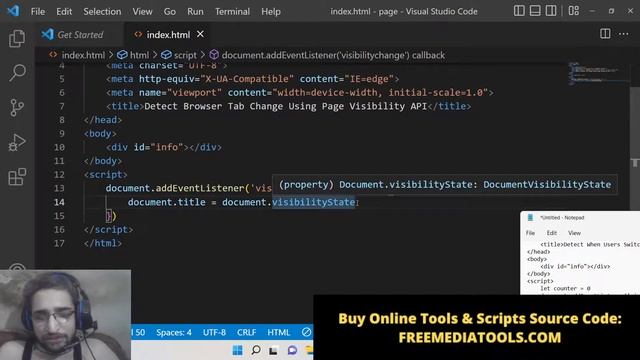The image size is (640, 360).
Task: Open the Selection menu
Action: click(x=102, y=11)
